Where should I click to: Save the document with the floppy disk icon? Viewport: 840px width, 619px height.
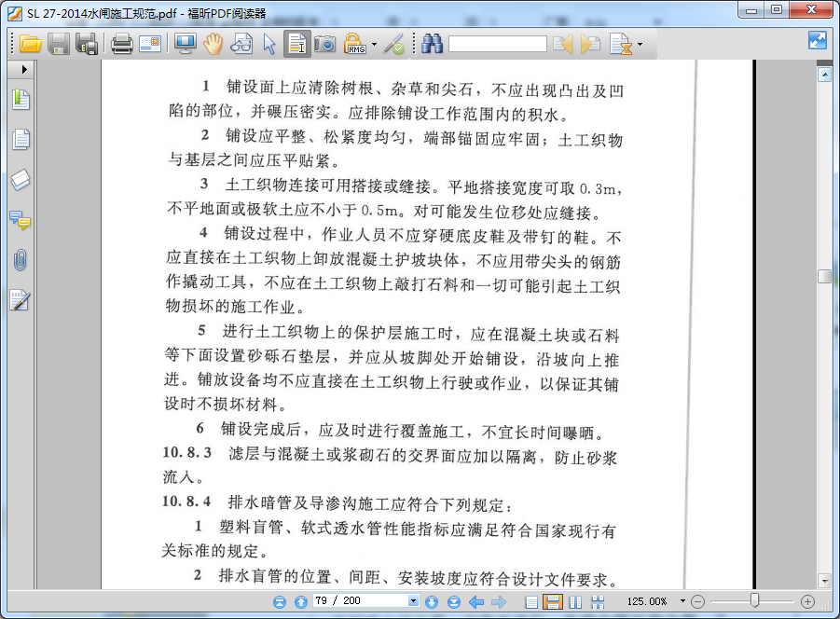pos(59,44)
